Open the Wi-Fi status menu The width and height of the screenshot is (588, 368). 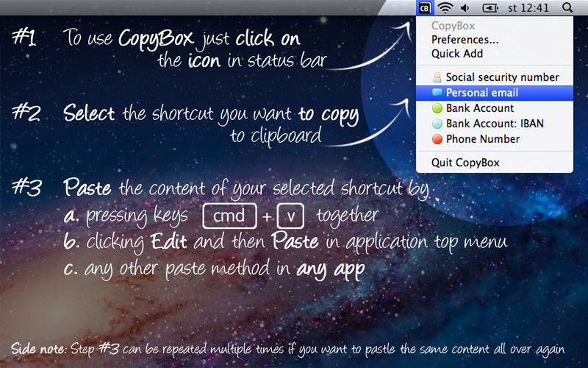[445, 8]
